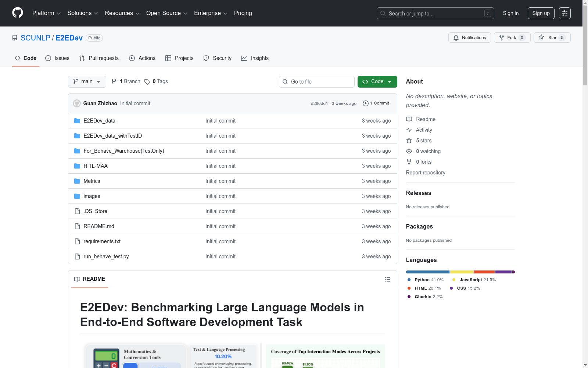Click the Initial commit message beside Guan Zhizhao
Screen dimensions: 588x368
tap(135, 103)
